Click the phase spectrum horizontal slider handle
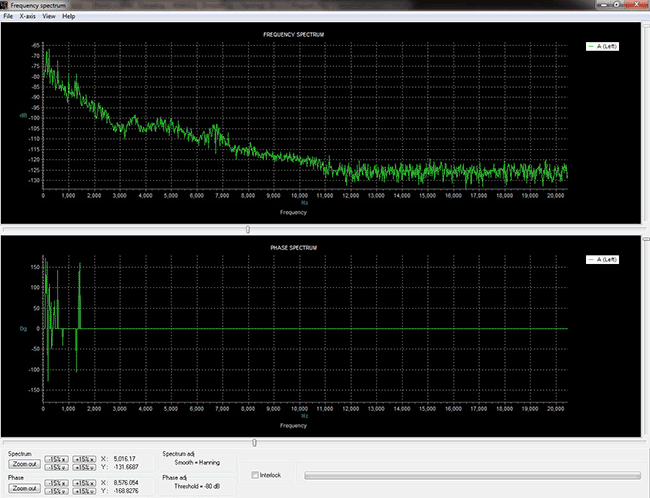650x498 pixels. (255, 442)
